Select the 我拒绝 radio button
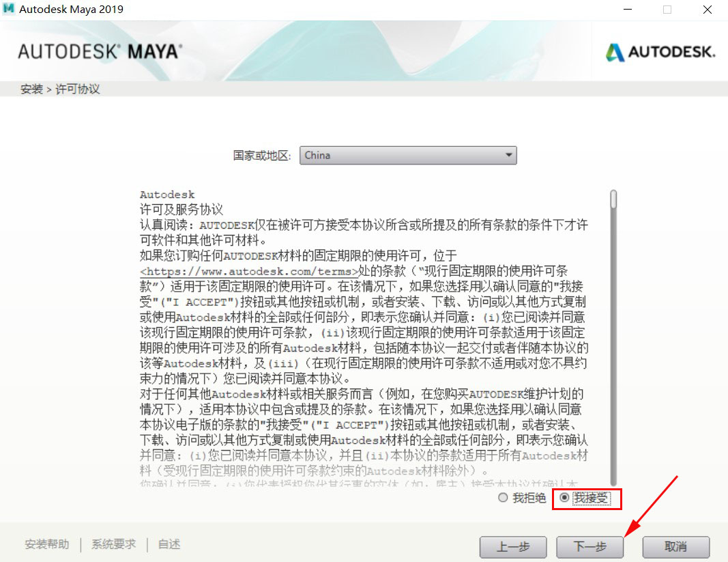 click(503, 498)
